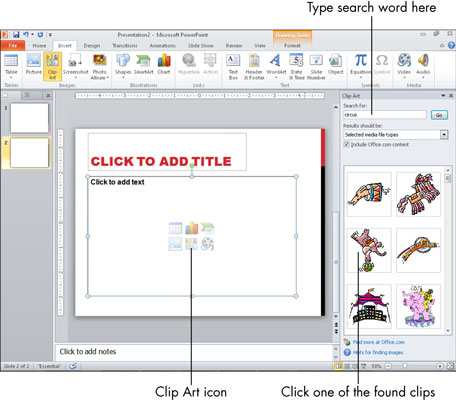Open the Slide Show tab
The height and width of the screenshot is (400, 456).
coord(201,45)
